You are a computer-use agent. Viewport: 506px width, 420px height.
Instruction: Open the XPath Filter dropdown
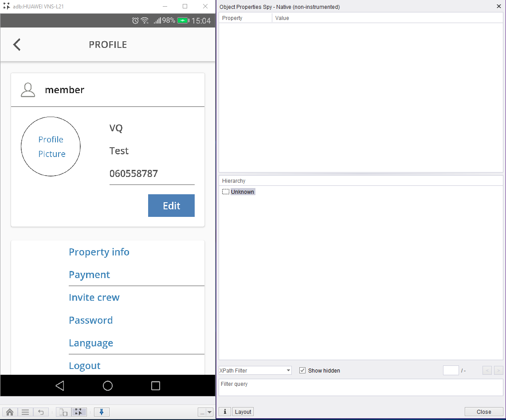pyautogui.click(x=255, y=370)
